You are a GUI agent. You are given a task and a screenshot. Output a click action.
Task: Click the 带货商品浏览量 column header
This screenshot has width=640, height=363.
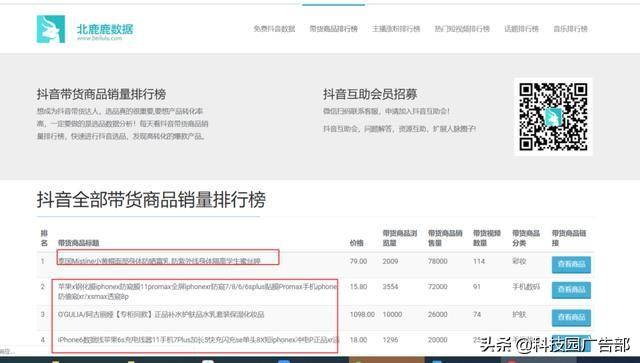coord(400,238)
